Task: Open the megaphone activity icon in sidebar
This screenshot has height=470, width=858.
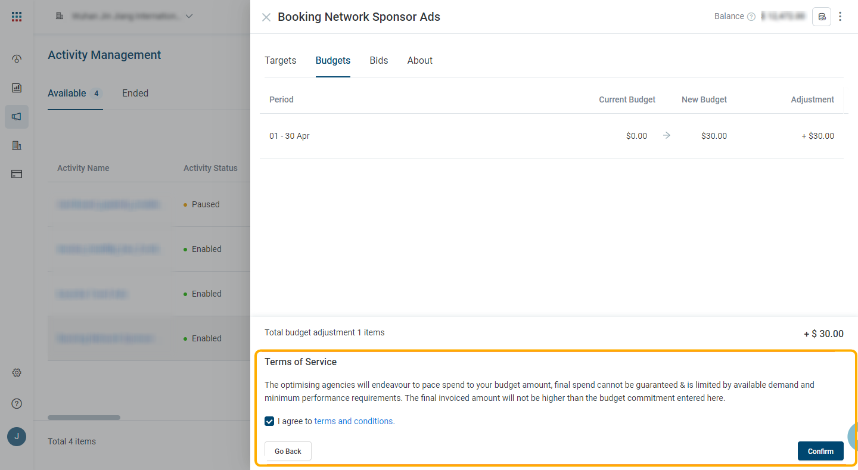Action: pos(17,116)
